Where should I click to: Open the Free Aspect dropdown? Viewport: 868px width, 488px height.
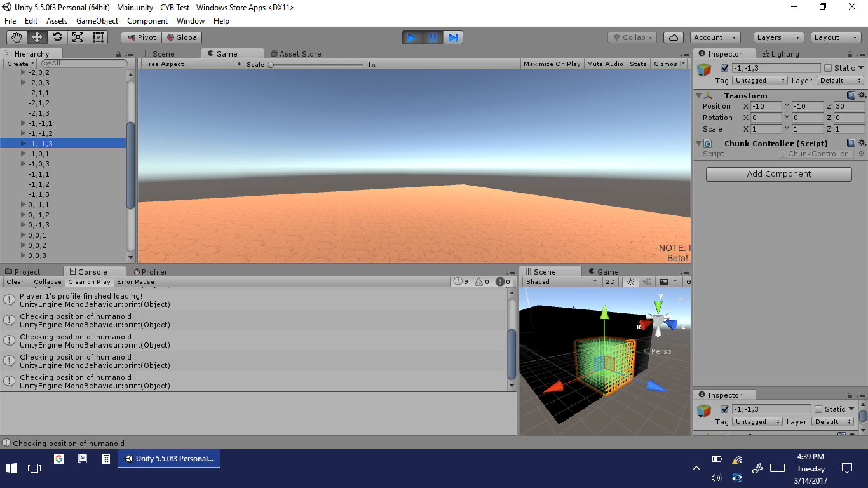[x=192, y=64]
